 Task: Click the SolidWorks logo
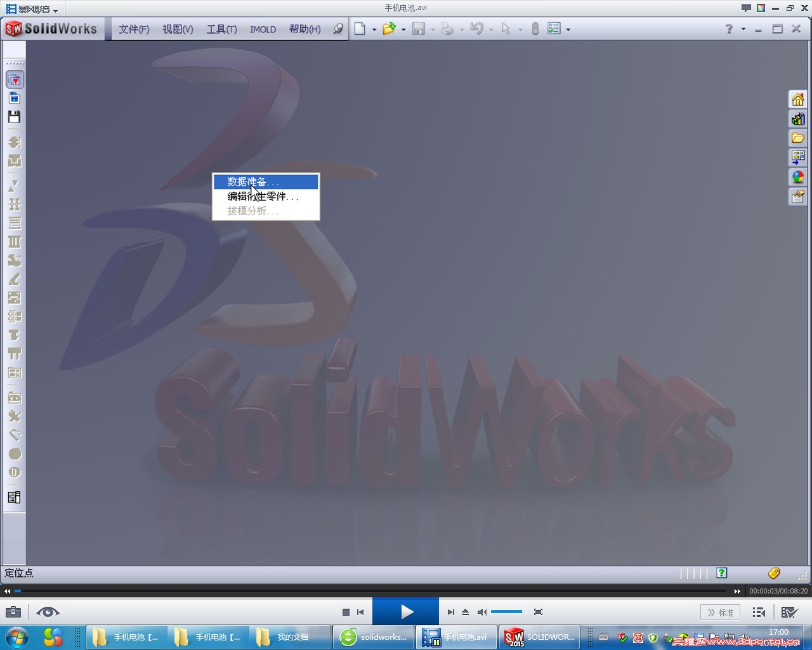(51, 29)
